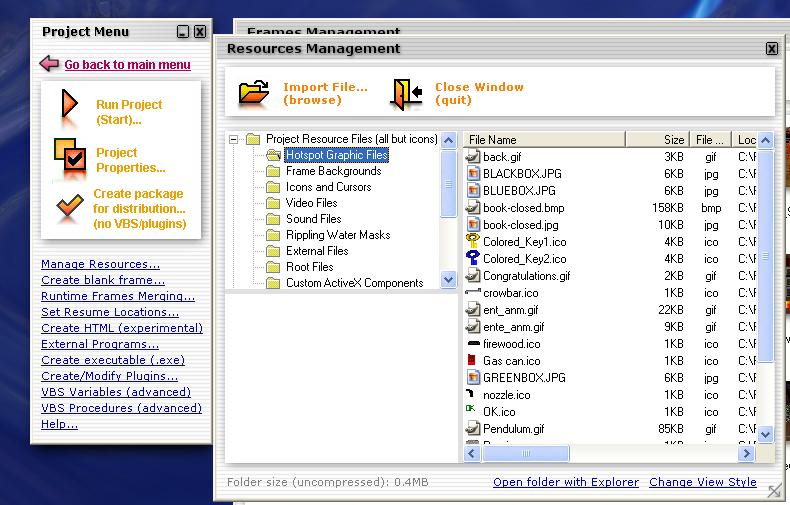Select Hotspot Graphic Files tree item
Viewport: 790px width, 505px height.
[x=337, y=155]
